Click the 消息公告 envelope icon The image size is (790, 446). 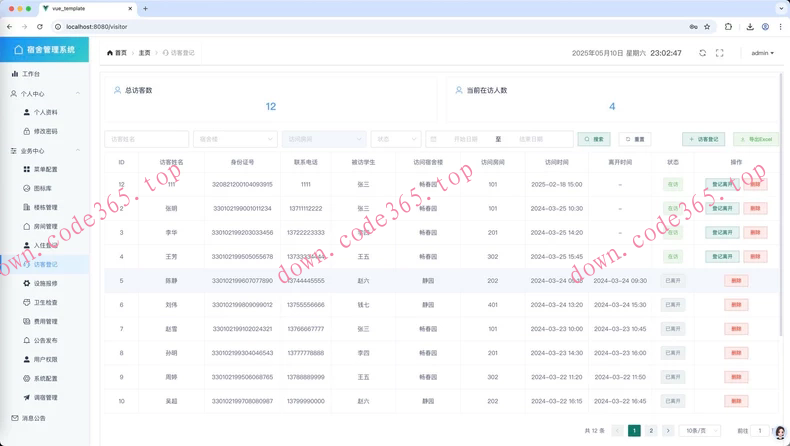[x=15, y=418]
